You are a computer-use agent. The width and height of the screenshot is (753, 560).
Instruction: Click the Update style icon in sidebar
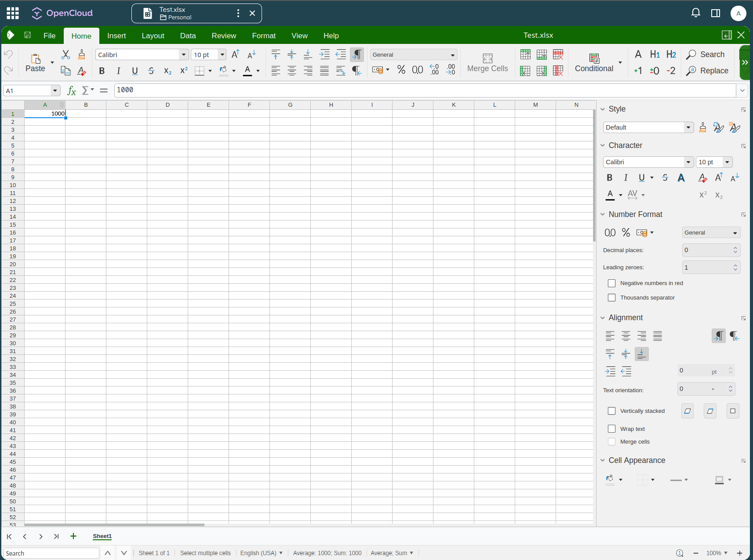point(718,127)
